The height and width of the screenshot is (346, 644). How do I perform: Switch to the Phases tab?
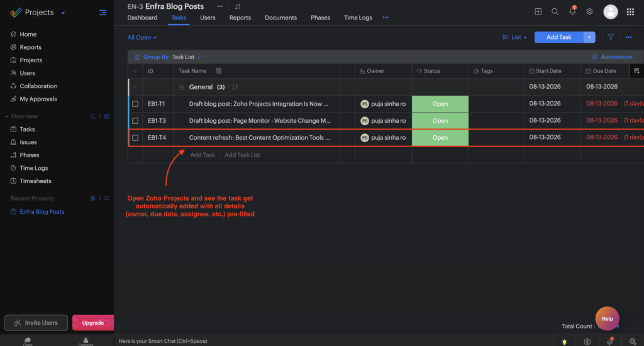point(320,18)
